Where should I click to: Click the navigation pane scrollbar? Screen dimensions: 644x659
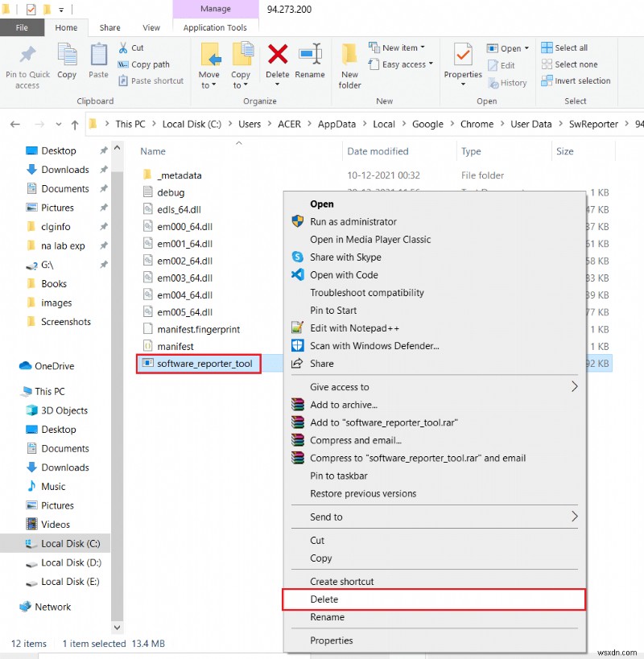pos(117,386)
